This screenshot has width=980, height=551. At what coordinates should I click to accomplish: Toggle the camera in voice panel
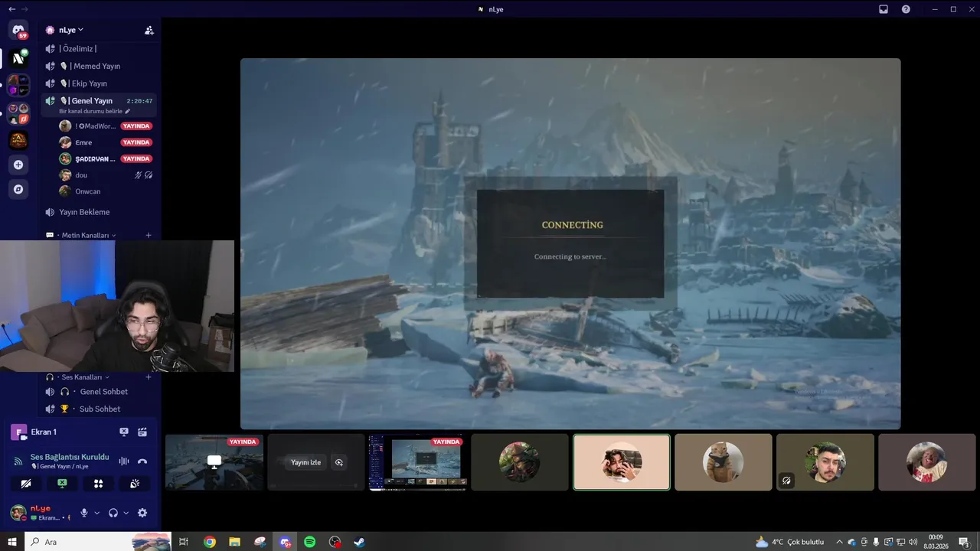[25, 484]
